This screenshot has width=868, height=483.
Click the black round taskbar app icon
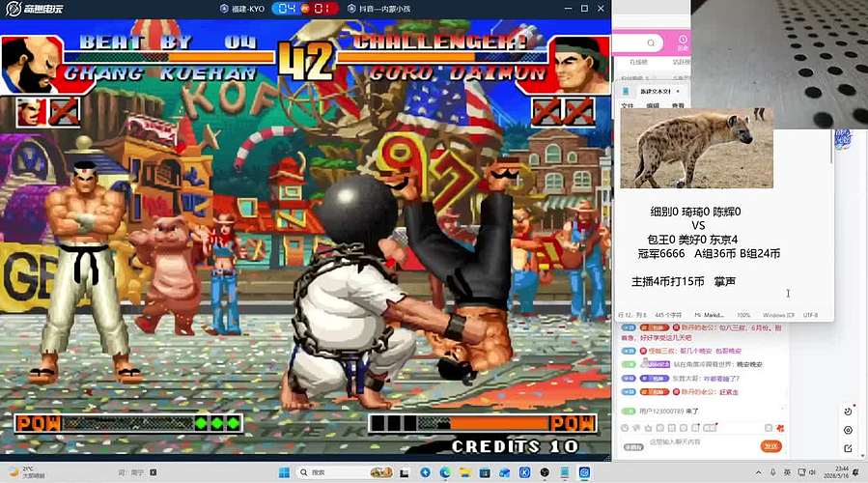click(x=545, y=472)
